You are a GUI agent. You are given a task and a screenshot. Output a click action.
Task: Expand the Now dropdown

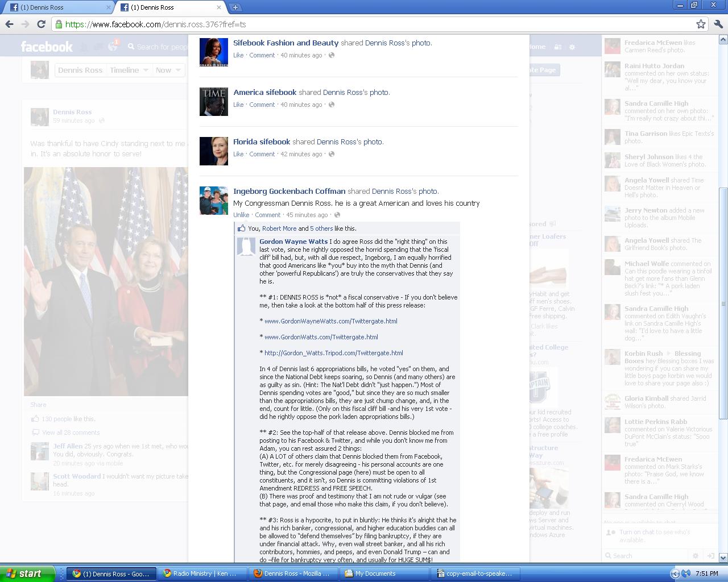coord(168,70)
